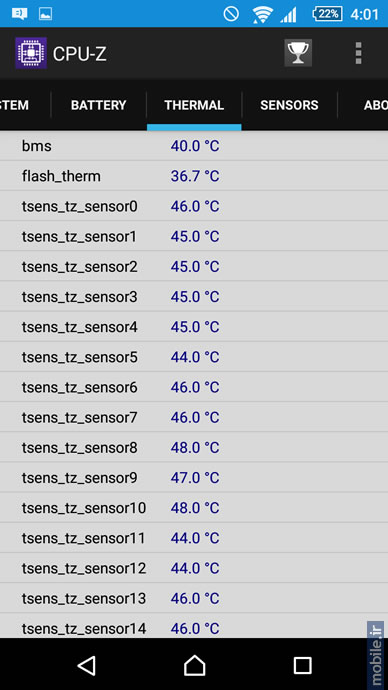Open the partially visible System tab
The image size is (388, 690).
14,105
